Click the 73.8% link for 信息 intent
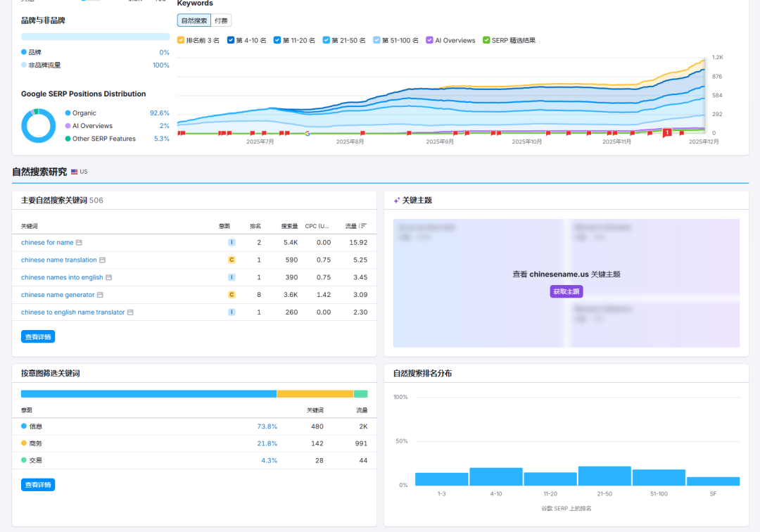Screen dimensions: 760x532 coord(267,426)
